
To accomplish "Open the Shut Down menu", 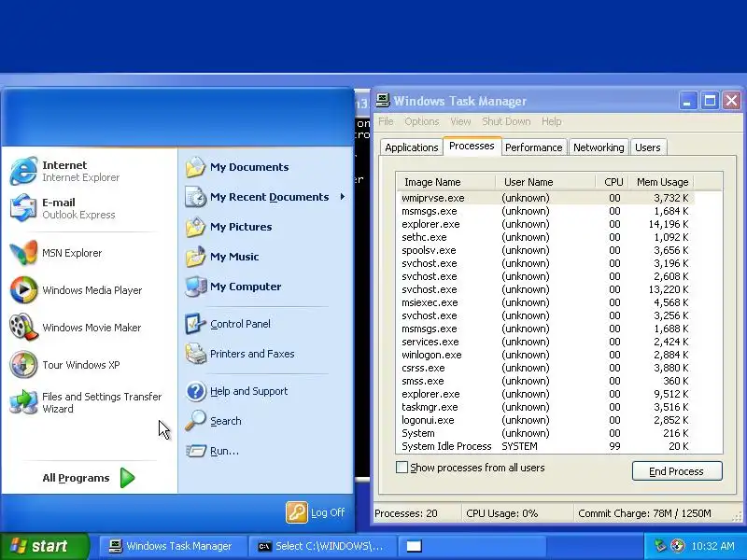I will click(x=506, y=121).
